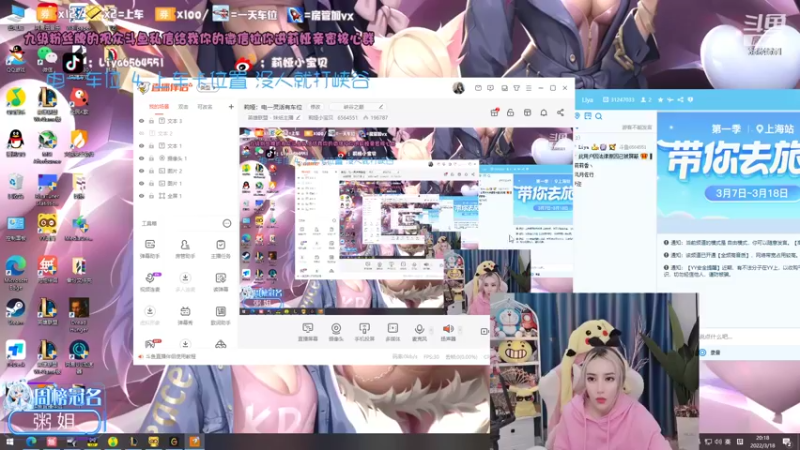
Task: Open the mail message icon in title bar
Action: [x=478, y=88]
